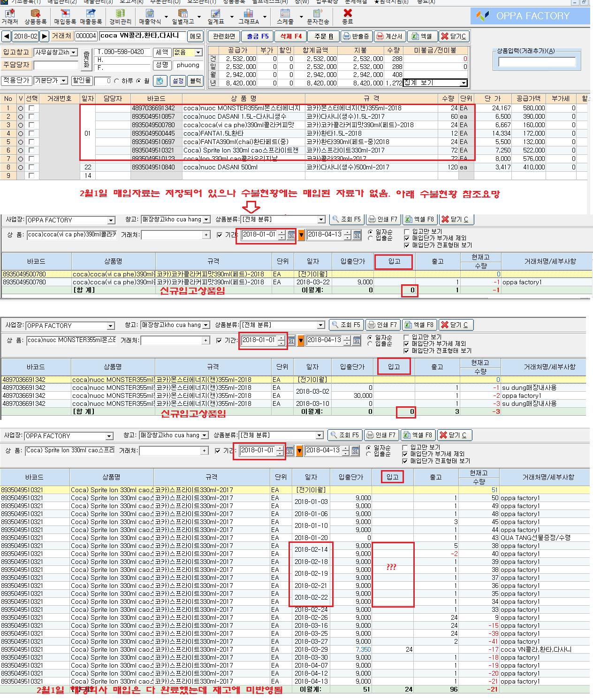Open the 그래프A chart icon

click(x=249, y=17)
